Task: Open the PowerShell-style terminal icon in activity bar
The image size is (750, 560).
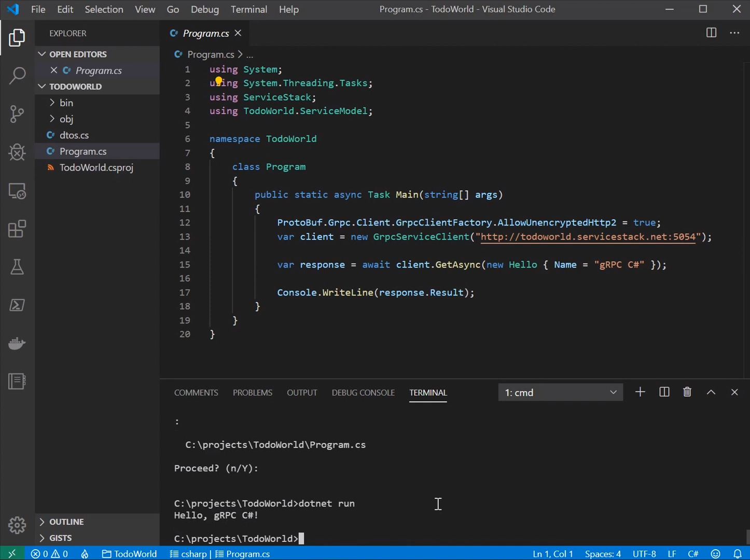Action: coord(17,305)
